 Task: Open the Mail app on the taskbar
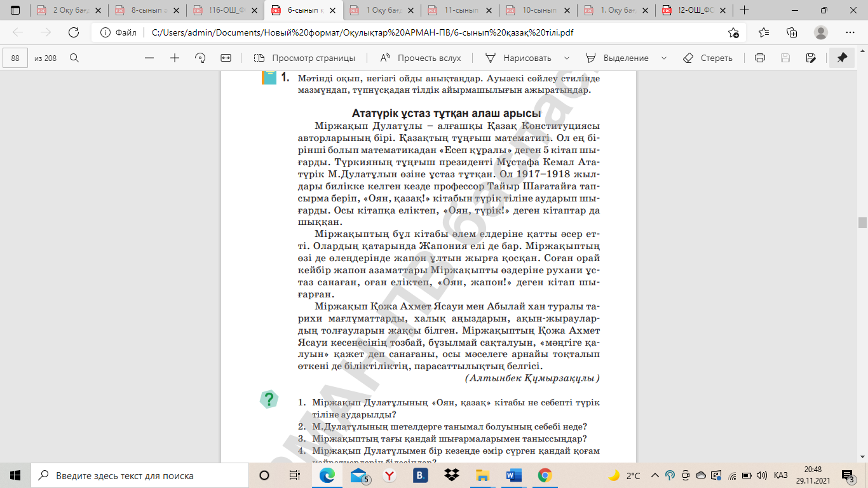[359, 475]
